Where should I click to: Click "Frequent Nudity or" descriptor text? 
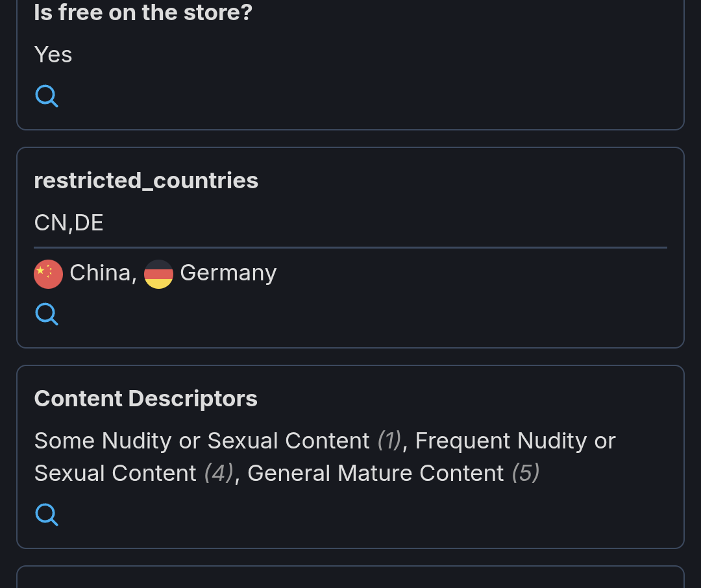(x=515, y=441)
